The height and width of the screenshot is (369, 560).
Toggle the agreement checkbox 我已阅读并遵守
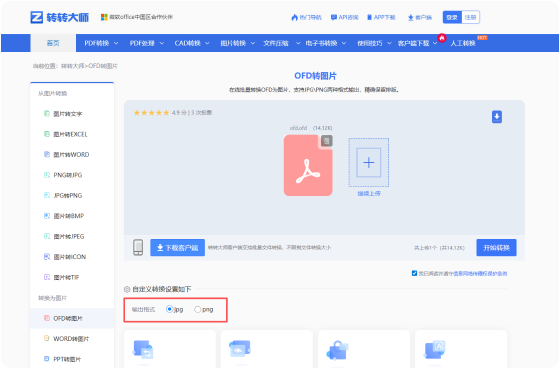point(414,273)
